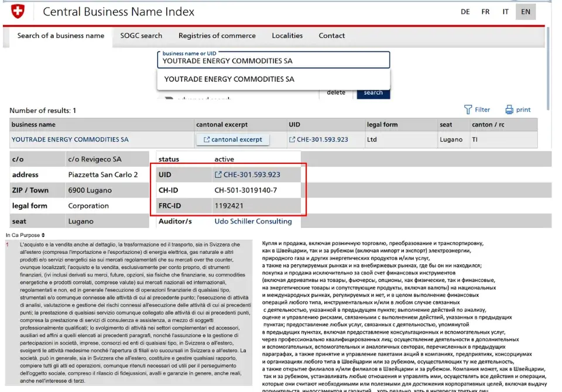Screen dimensions: 562x392
Task: Open the Search of a business name tab
Action: 60,36
